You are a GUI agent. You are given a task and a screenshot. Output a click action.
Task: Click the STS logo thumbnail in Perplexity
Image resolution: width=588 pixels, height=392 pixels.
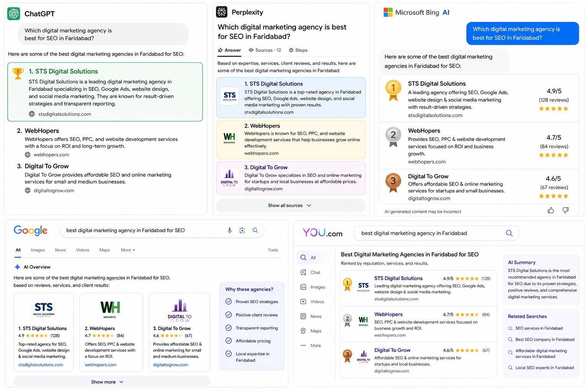coord(230,96)
